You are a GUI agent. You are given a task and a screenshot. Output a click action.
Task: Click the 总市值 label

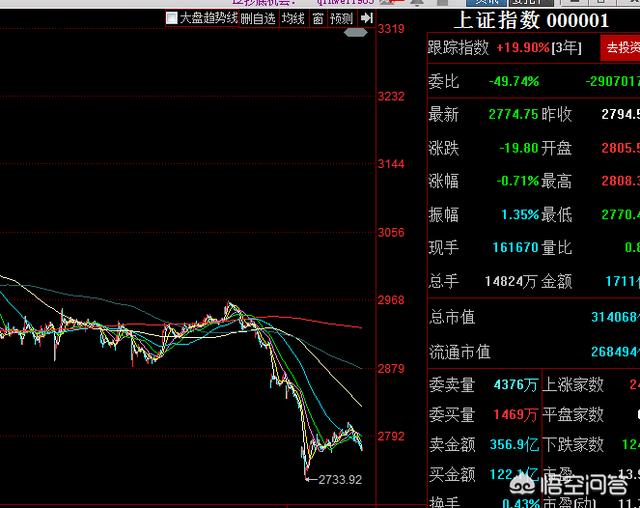click(x=452, y=317)
